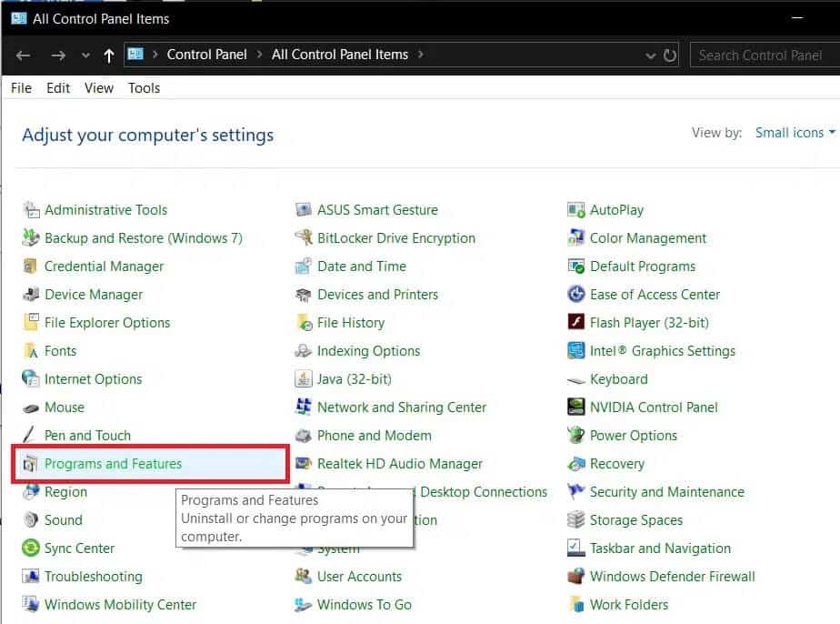Open the User Accounts link
840x624 pixels.
click(x=359, y=577)
